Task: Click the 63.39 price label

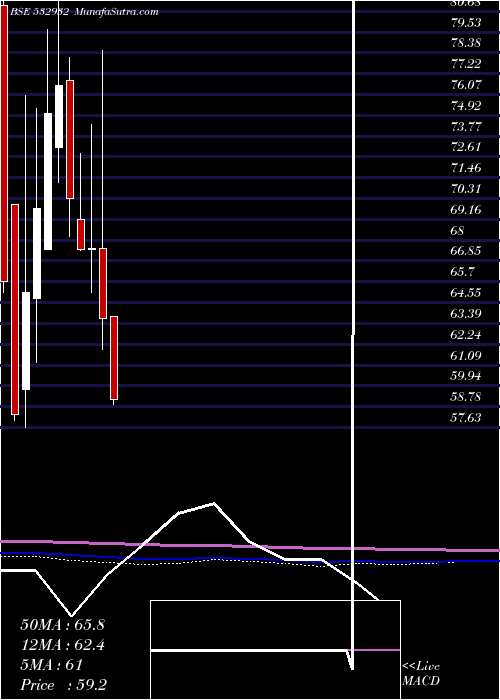Action: point(467,314)
